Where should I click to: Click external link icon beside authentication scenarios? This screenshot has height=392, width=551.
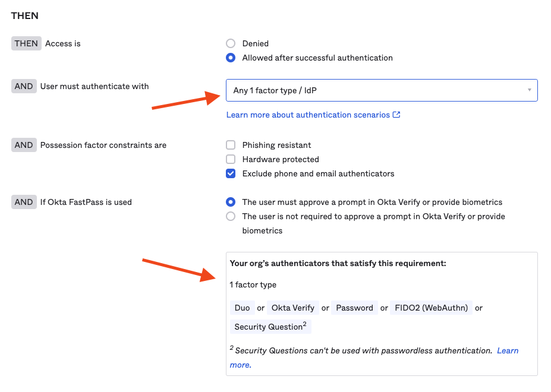[397, 115]
